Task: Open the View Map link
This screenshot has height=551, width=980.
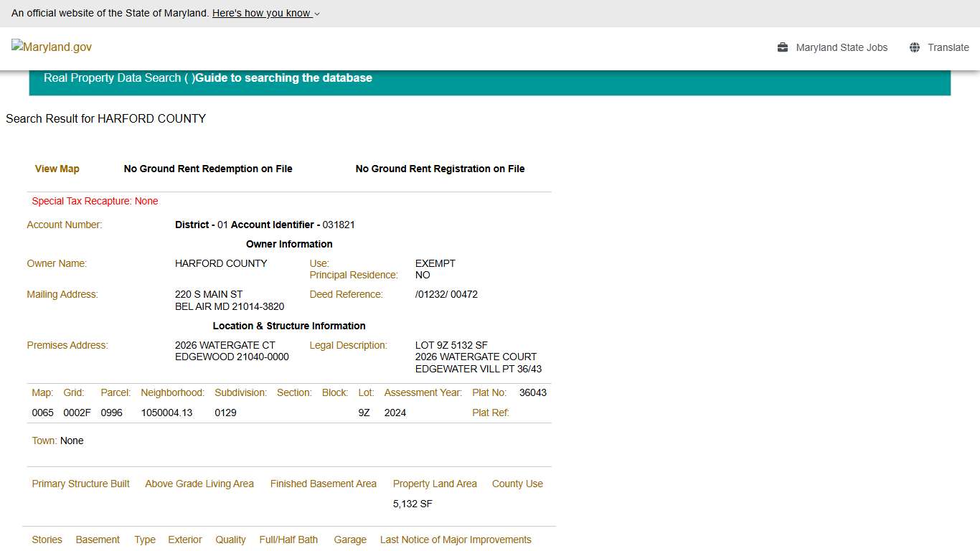Action: coord(57,169)
